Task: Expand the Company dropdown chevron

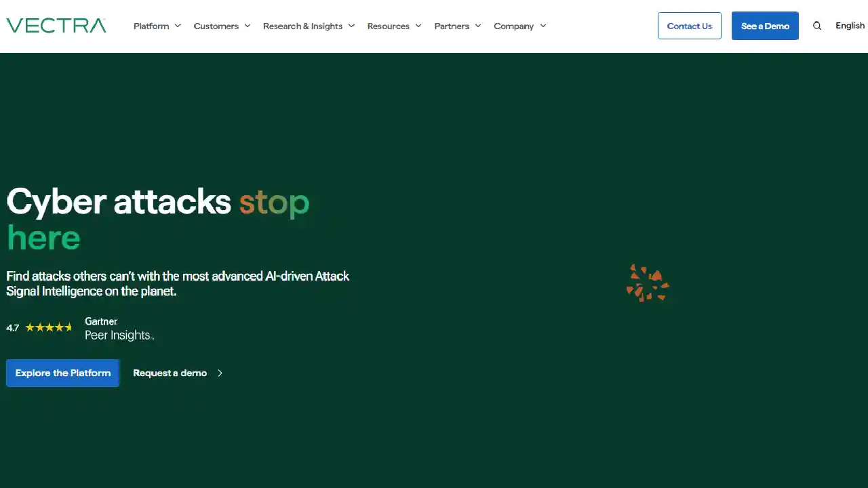Action: click(542, 26)
